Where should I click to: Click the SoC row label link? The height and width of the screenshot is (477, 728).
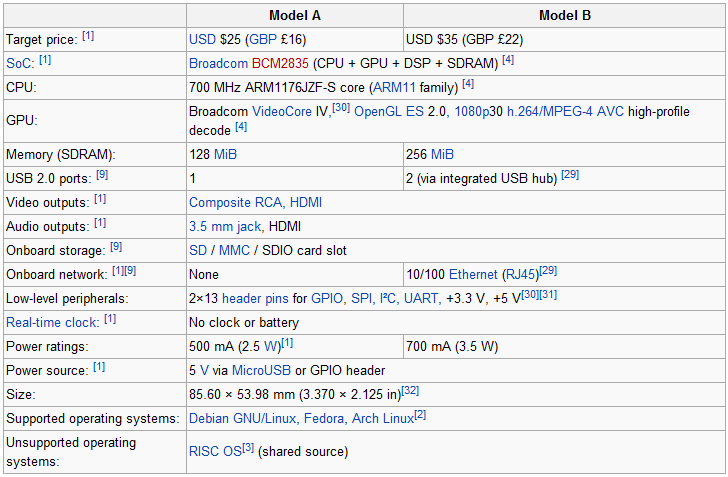tap(19, 63)
